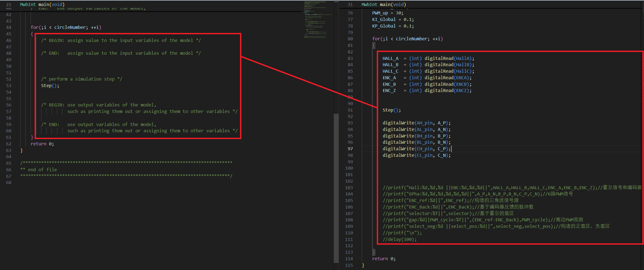The image size is (644, 270).
Task: Click the commented printf "ENC_ref:%d" line 105
Action: 451,200
